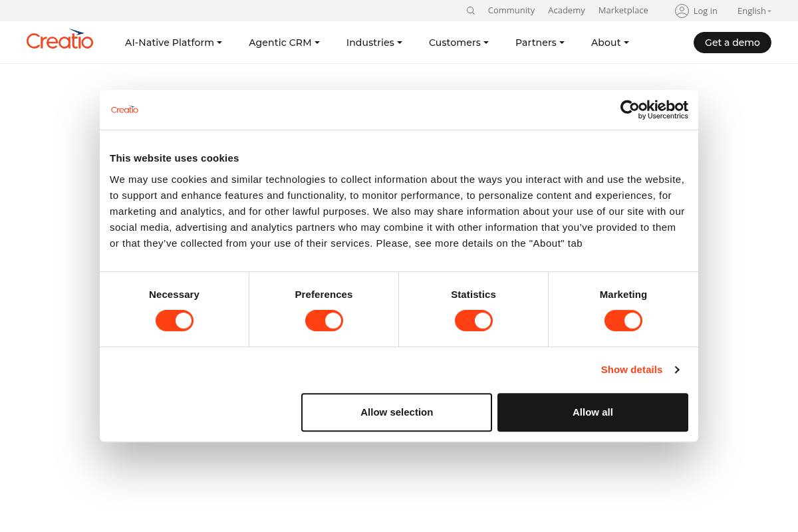
Task: Click the Get a demo button
Action: pyautogui.click(x=732, y=43)
